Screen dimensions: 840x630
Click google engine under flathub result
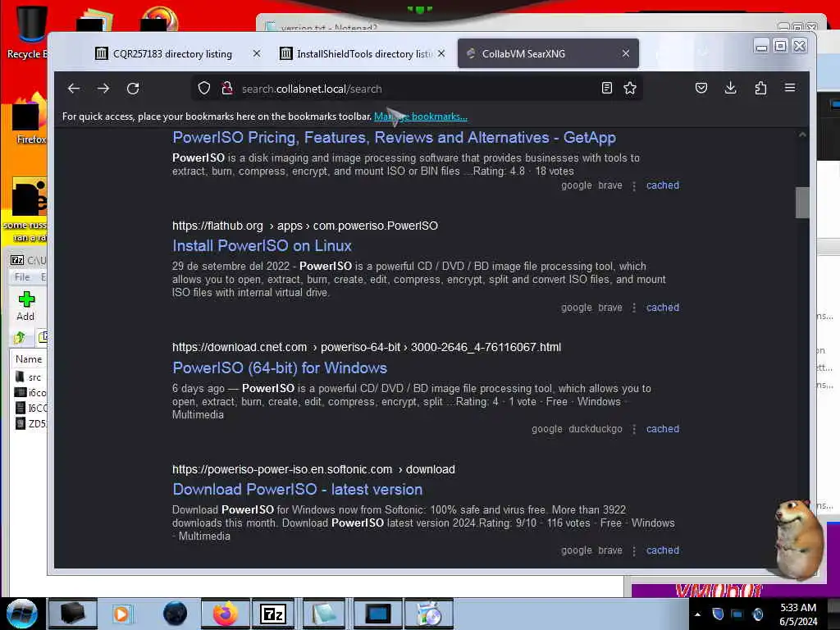pos(577,308)
